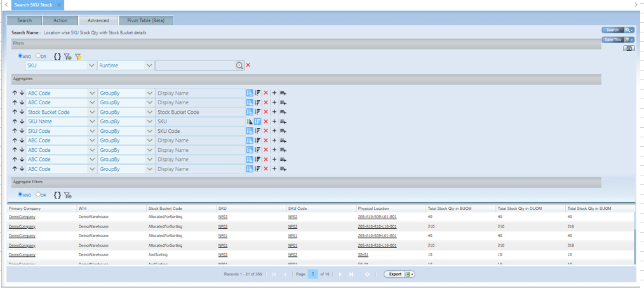
Task: Open the Export button dropdown arrow
Action: (x=412, y=275)
